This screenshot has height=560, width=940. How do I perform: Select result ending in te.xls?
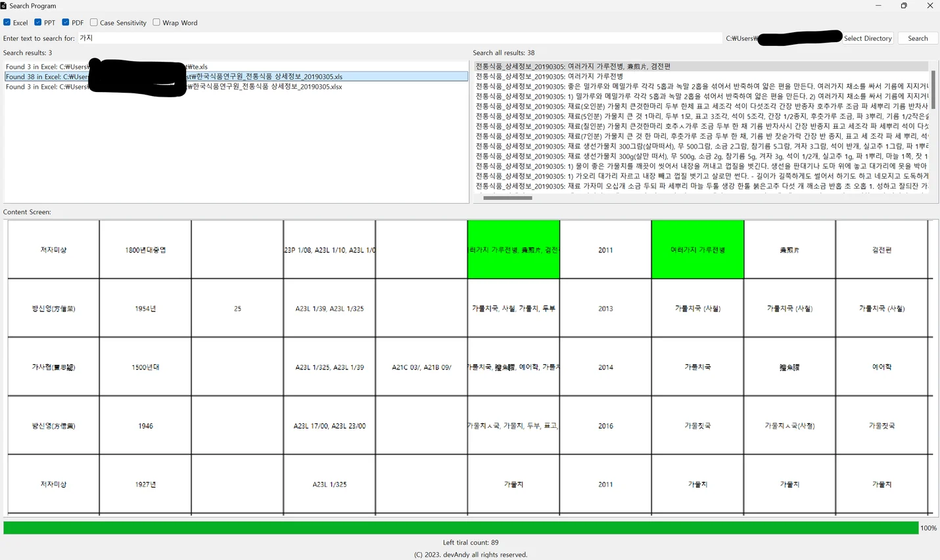236,66
